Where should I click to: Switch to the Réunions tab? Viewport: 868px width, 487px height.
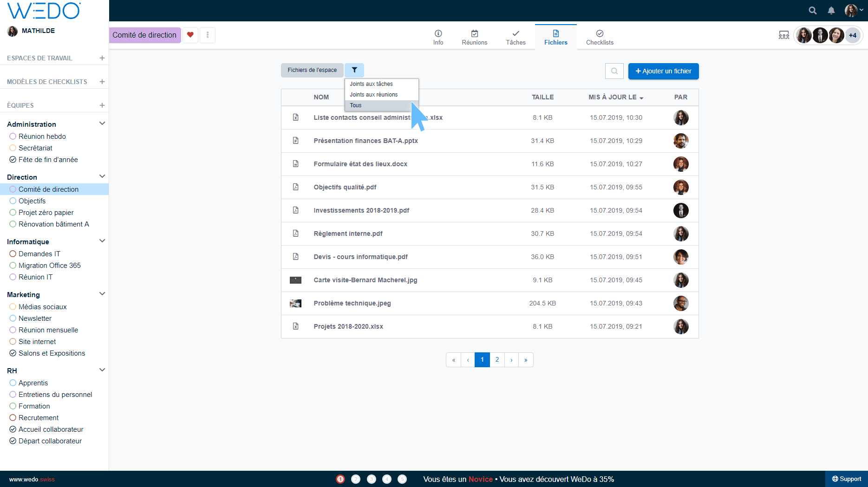point(474,37)
